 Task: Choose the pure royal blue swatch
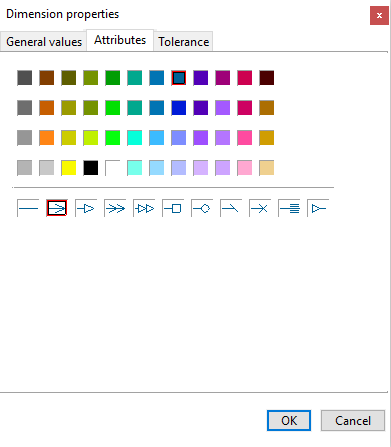179,108
